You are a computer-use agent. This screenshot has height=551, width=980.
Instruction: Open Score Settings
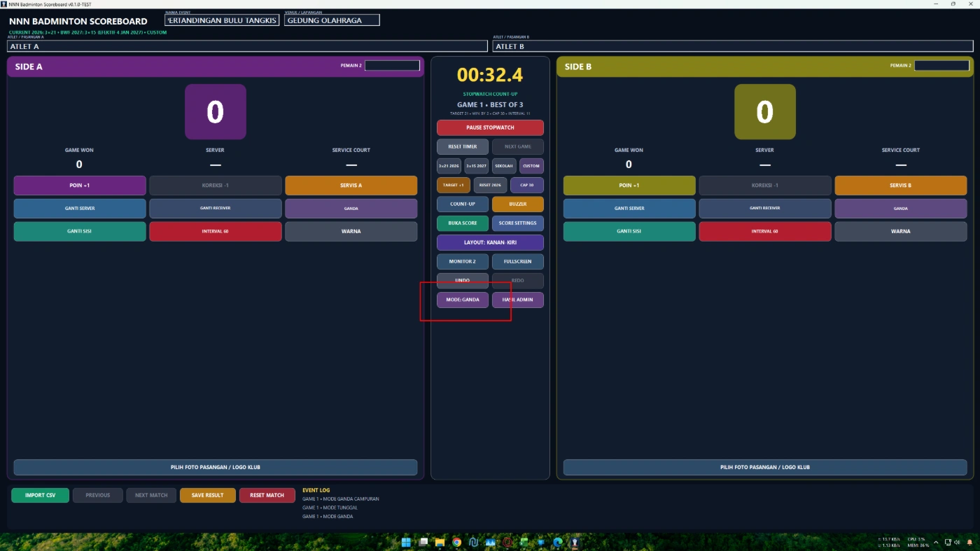click(518, 223)
